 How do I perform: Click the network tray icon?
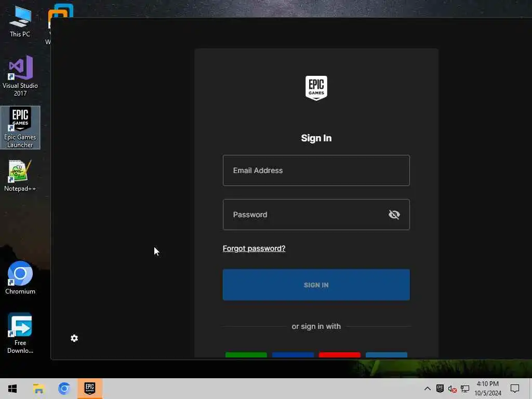[x=465, y=389]
